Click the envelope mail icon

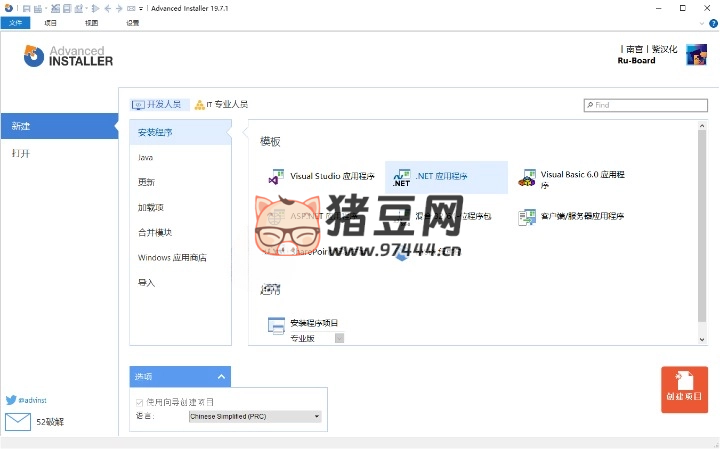[x=18, y=421]
